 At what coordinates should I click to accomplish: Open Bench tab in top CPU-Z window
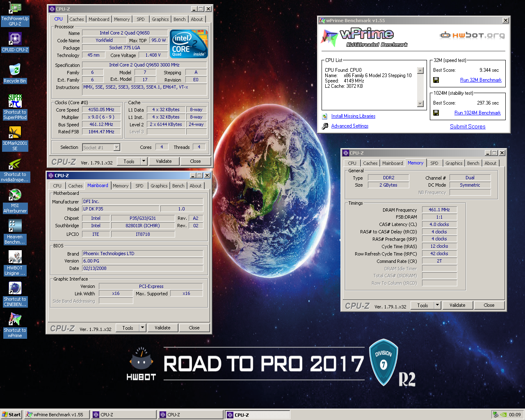(x=180, y=19)
